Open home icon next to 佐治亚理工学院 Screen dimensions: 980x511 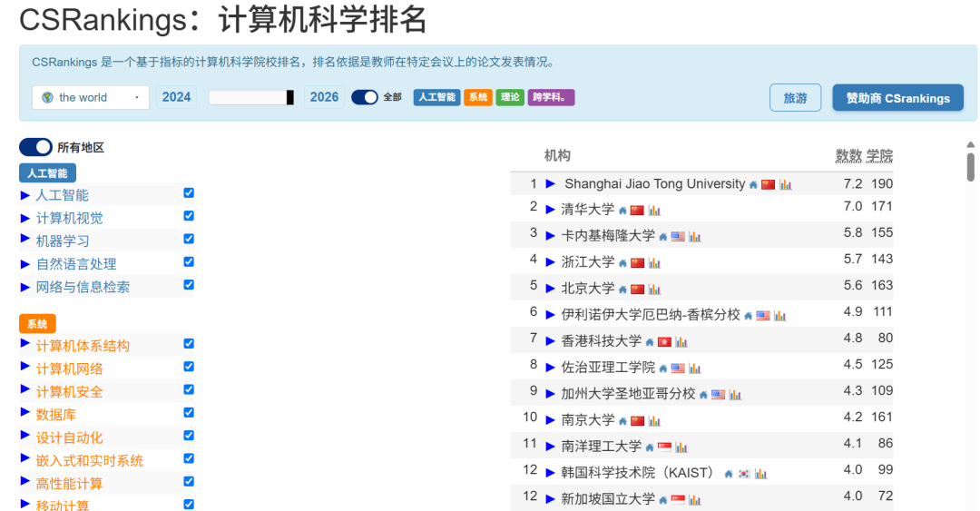point(663,369)
